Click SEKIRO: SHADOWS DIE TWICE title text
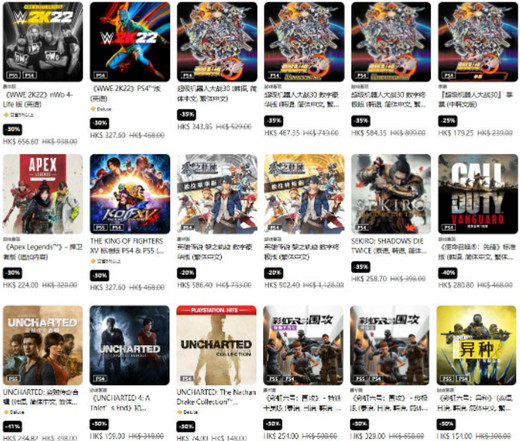 pos(389,246)
